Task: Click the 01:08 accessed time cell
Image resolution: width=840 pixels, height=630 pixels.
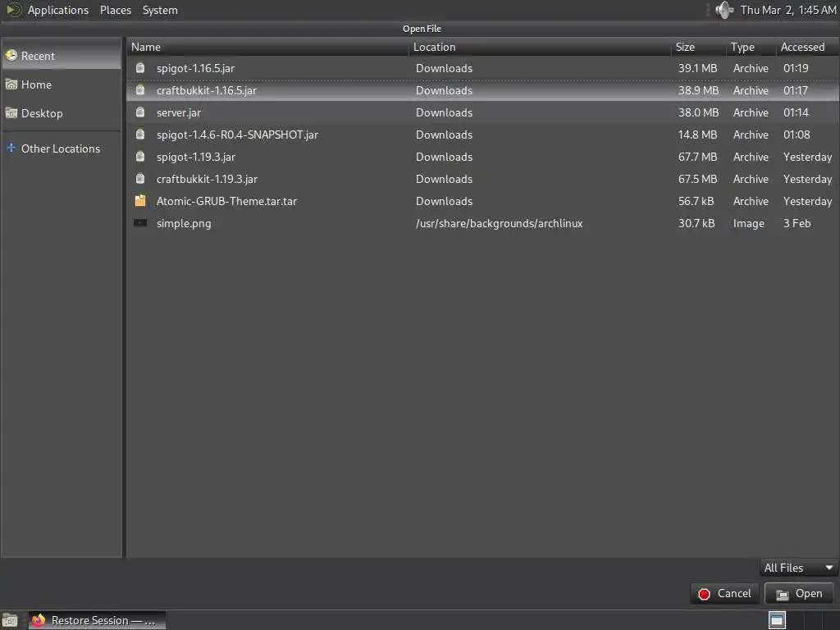Action: pyautogui.click(x=797, y=135)
